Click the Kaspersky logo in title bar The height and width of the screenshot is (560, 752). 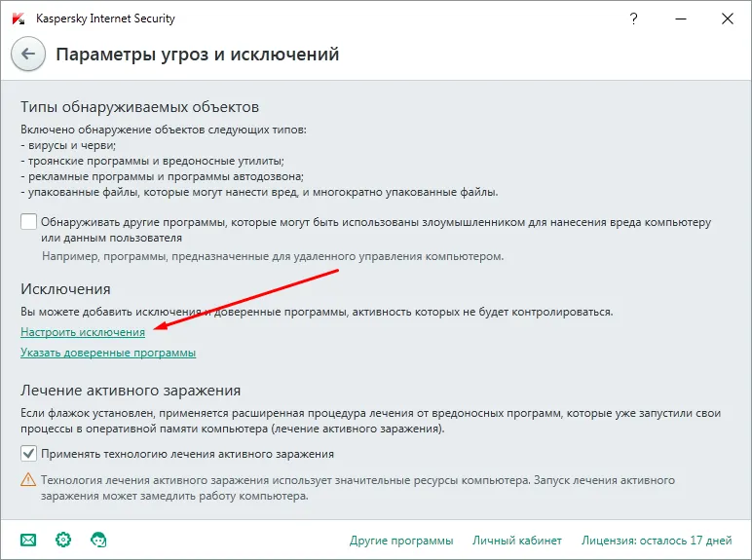tap(19, 19)
